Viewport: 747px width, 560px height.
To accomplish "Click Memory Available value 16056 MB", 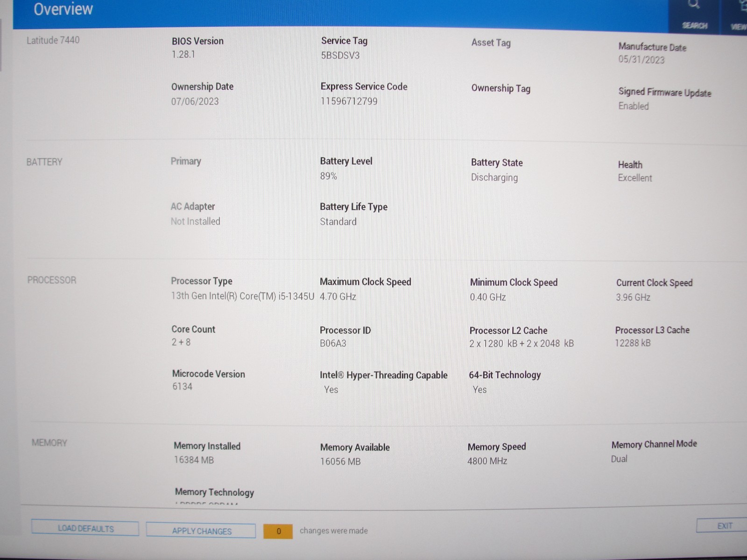I will point(340,462).
